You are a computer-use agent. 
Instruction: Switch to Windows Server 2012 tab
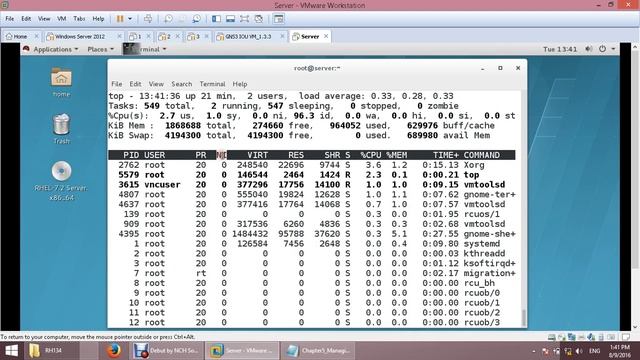(80, 36)
